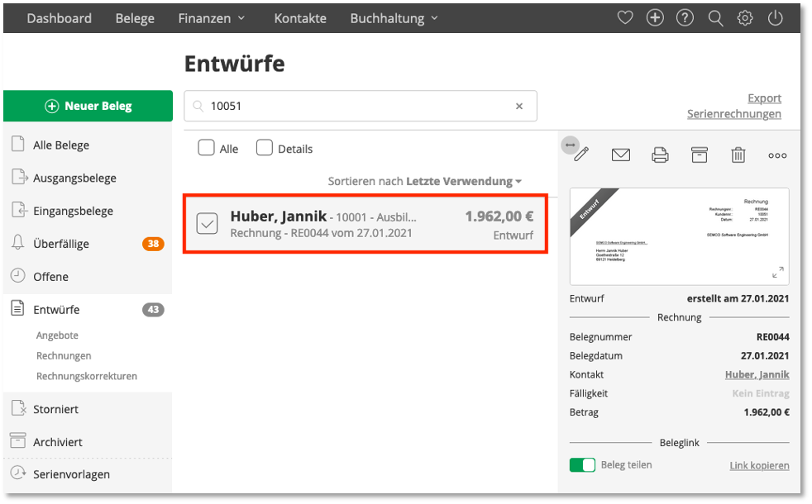Click Link kopieren
This screenshot has width=812, height=504.
coord(759,466)
